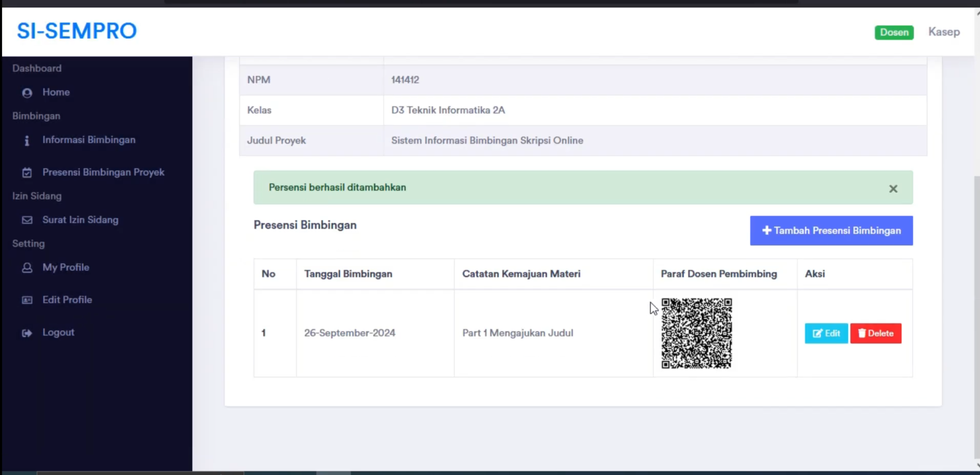Click the Judul Proyek row label
The width and height of the screenshot is (980, 475).
click(277, 141)
